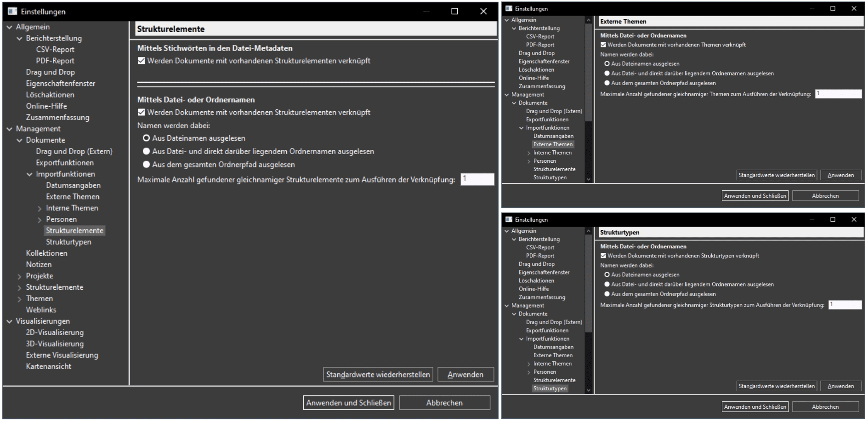The width and height of the screenshot is (868, 423).
Task: Open Kartenansicht settings in main window
Action: (48, 366)
